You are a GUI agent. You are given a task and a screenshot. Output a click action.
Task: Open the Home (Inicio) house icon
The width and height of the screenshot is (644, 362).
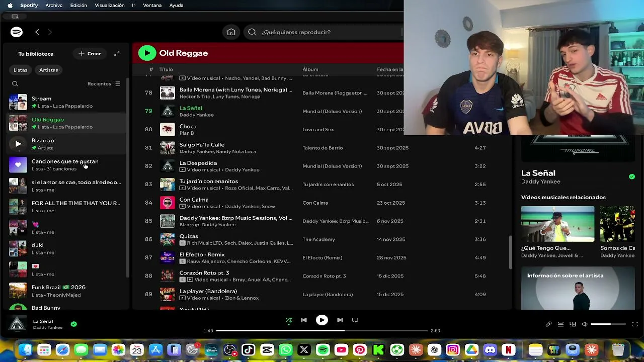coord(231,32)
